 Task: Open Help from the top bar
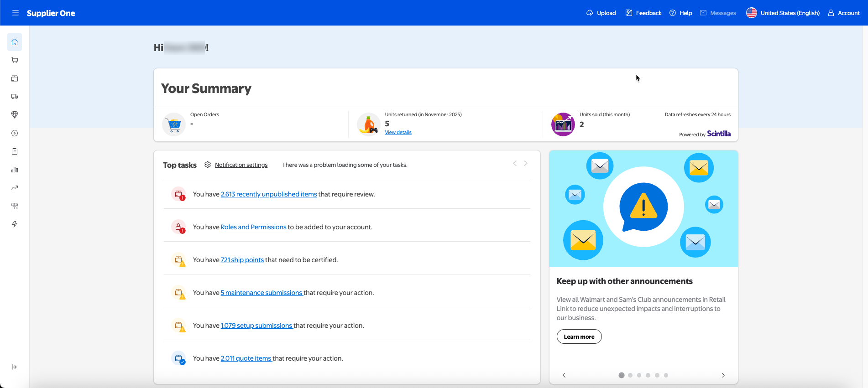[680, 13]
